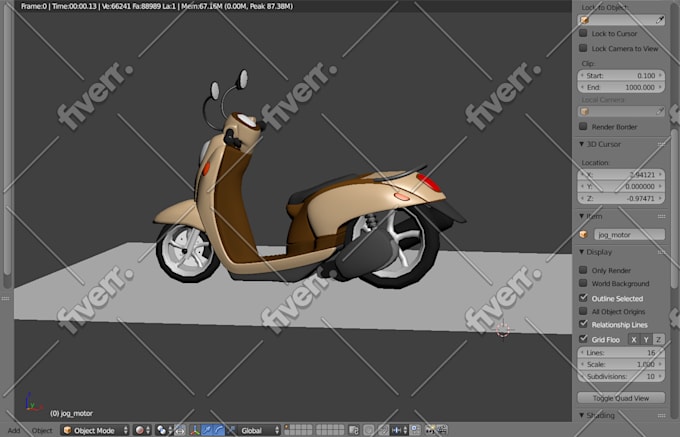Disable the Outline Selected checkbox

(x=583, y=298)
